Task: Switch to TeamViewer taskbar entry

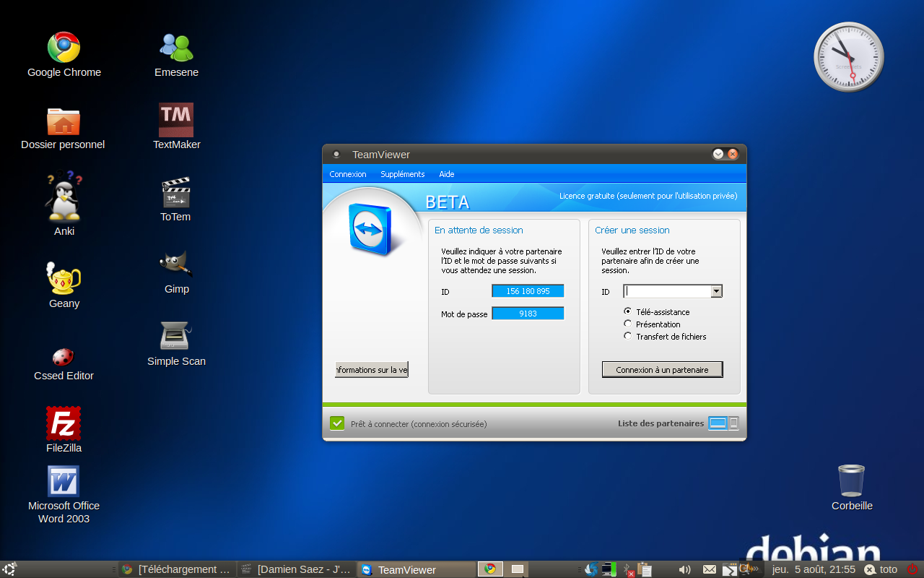Action: coord(417,569)
